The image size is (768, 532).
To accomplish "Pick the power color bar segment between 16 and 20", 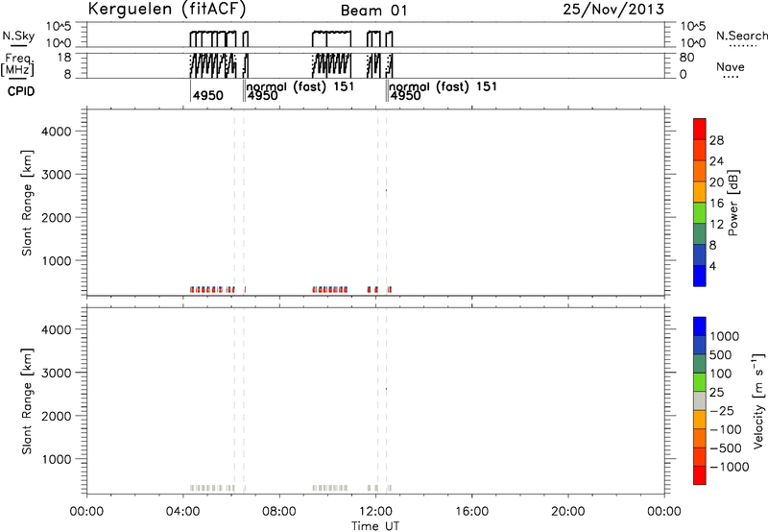I will click(700, 192).
